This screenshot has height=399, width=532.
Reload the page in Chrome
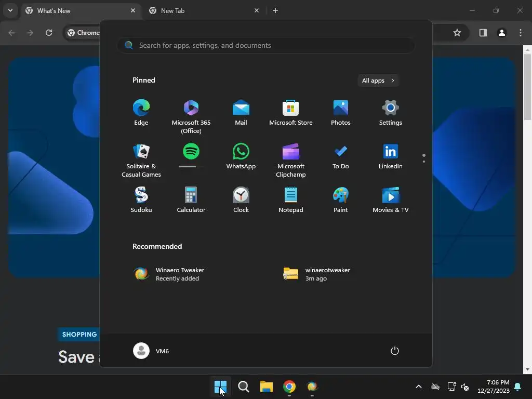click(x=49, y=33)
